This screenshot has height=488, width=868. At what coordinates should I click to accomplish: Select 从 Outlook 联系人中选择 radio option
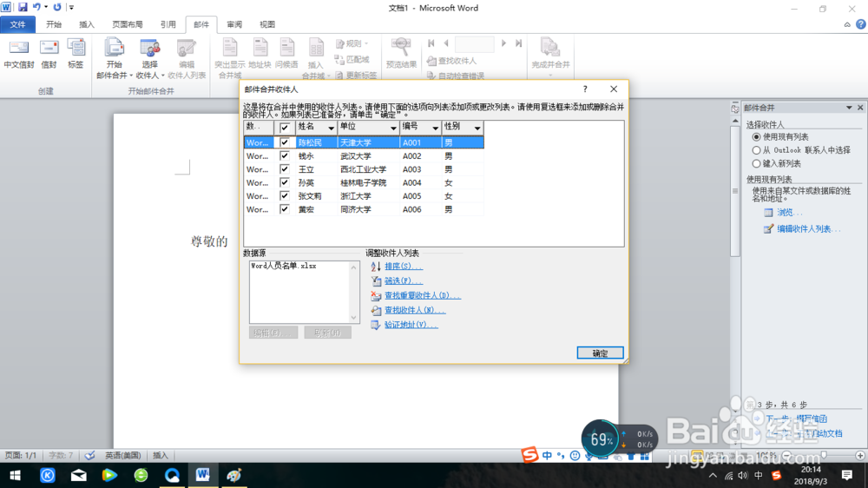click(756, 150)
